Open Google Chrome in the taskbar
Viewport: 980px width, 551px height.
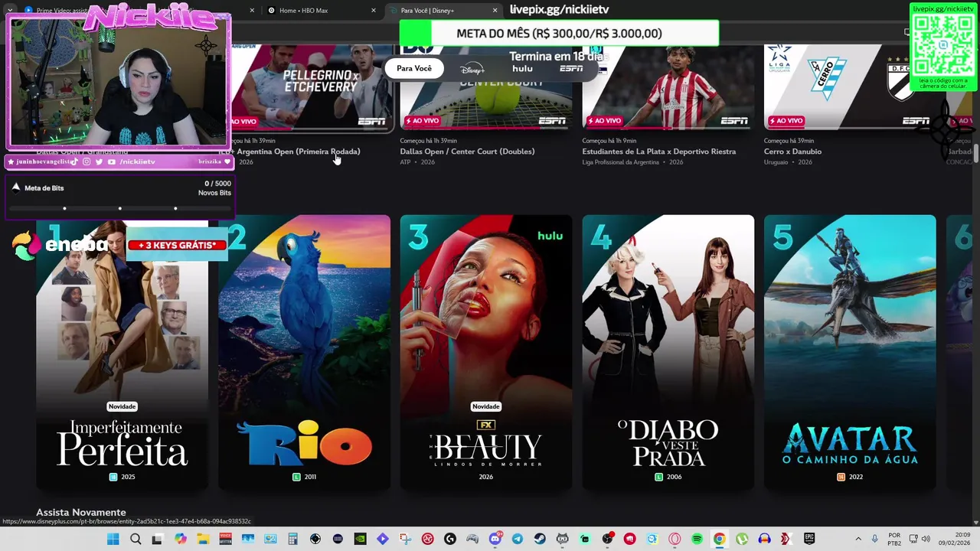tap(719, 539)
